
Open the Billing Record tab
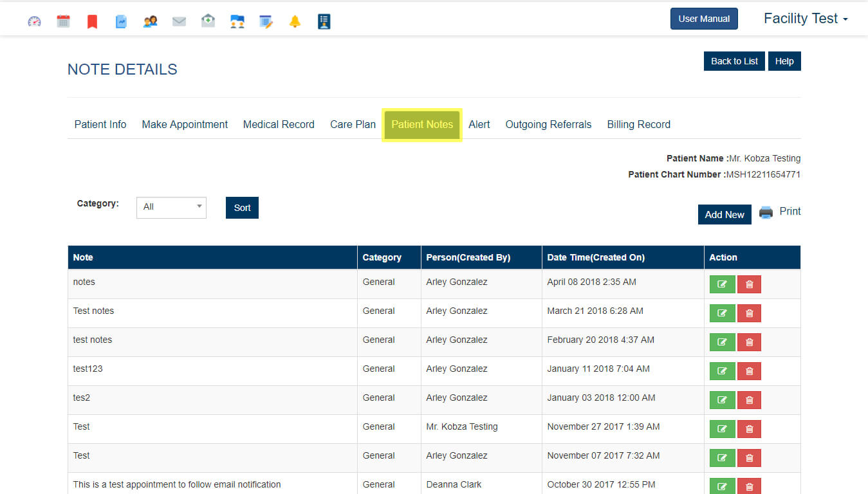point(638,125)
